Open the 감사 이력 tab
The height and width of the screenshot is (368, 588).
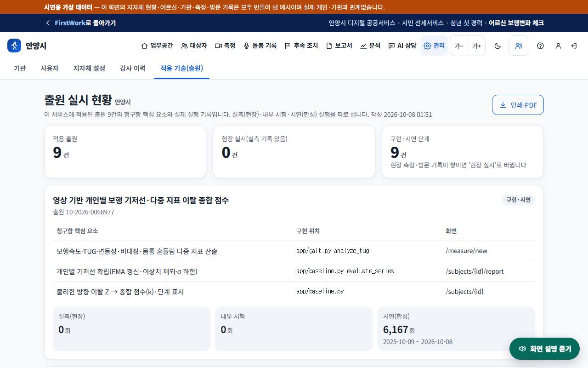pyautogui.click(x=133, y=68)
